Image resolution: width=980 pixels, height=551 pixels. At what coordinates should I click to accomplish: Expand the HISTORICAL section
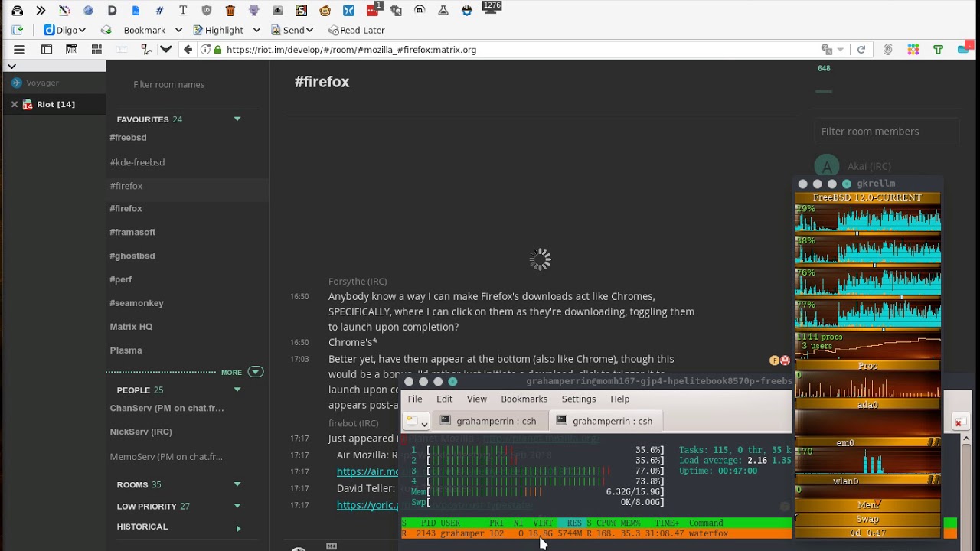[238, 528]
